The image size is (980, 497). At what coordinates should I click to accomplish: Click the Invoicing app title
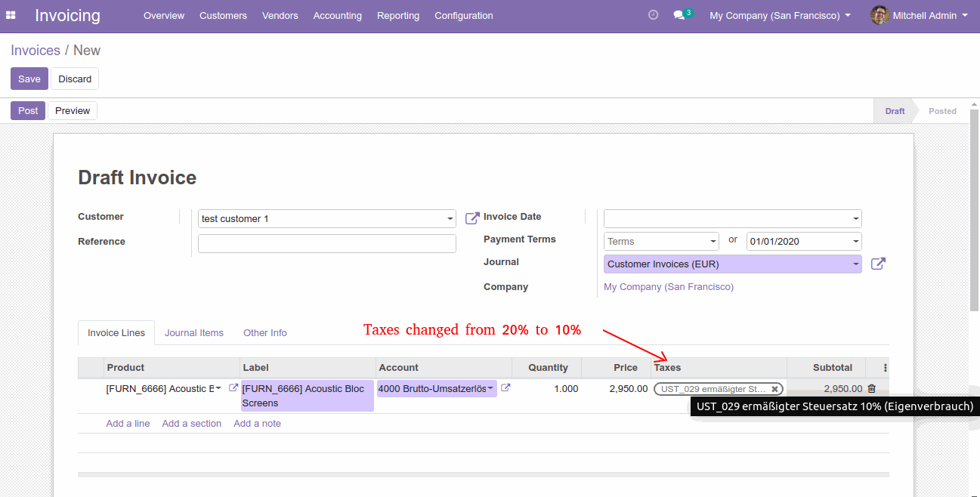coord(67,15)
